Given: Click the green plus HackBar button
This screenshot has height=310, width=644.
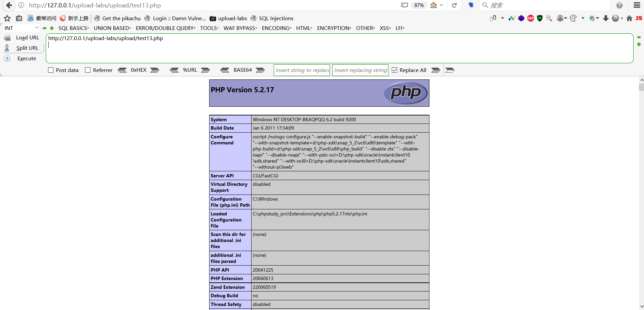Looking at the screenshot, I should (52, 28).
